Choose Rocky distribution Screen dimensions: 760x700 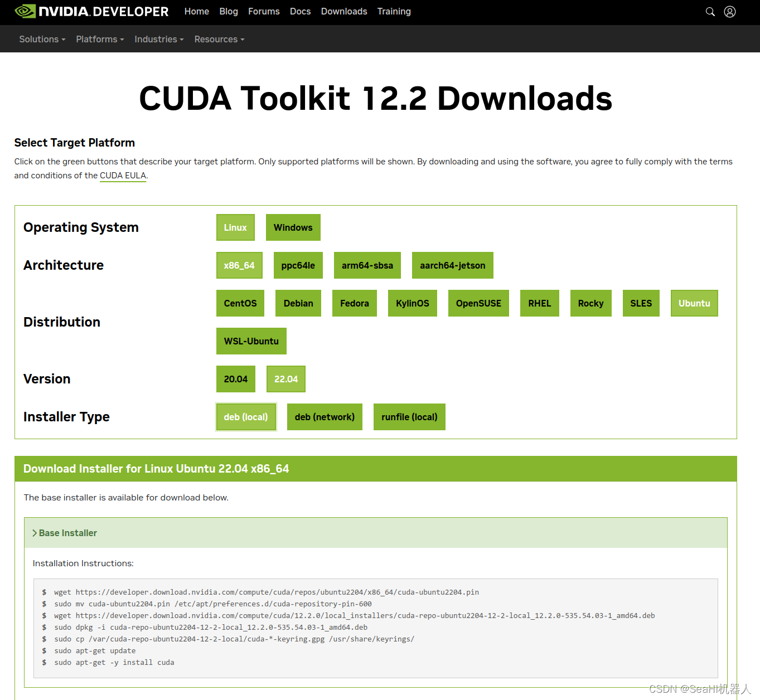591,303
